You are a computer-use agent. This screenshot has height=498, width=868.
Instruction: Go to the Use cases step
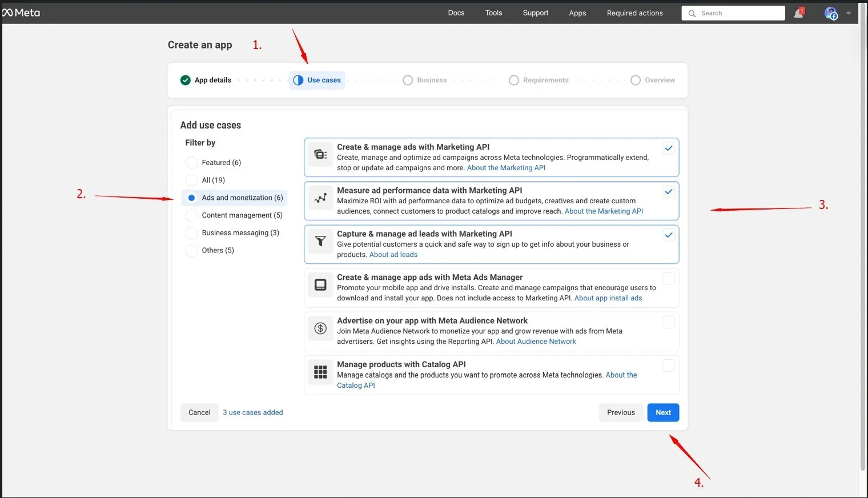317,80
